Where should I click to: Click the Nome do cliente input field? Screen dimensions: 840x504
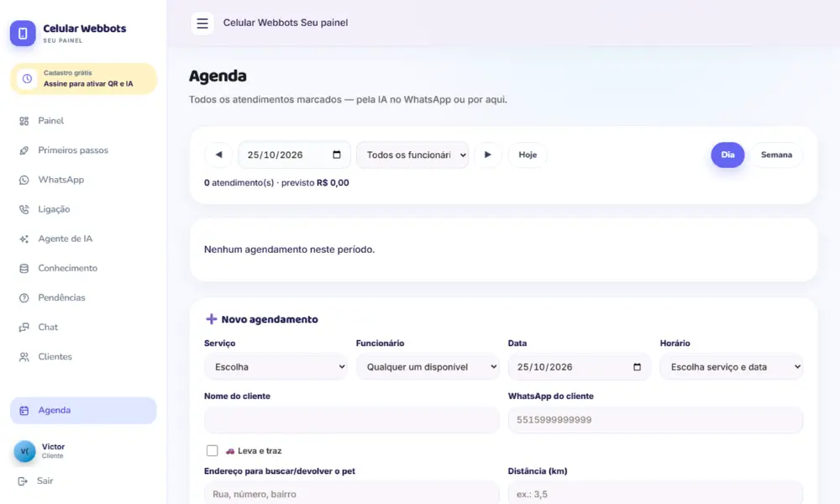(351, 420)
